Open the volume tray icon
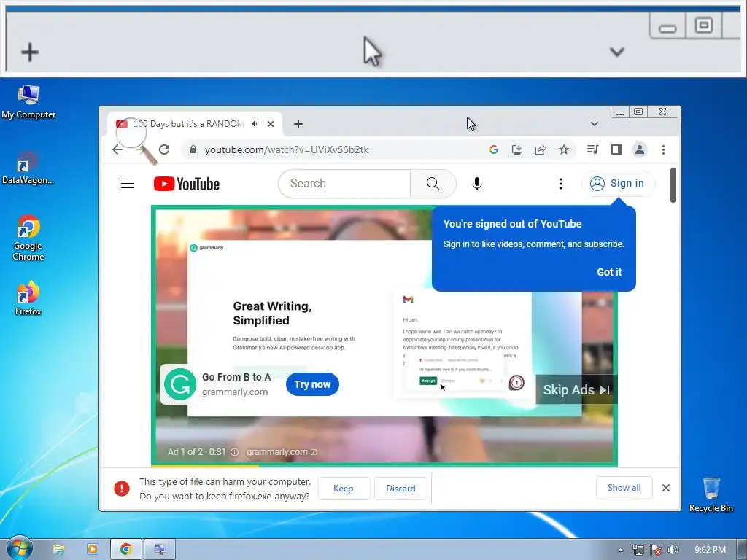 coord(673,550)
